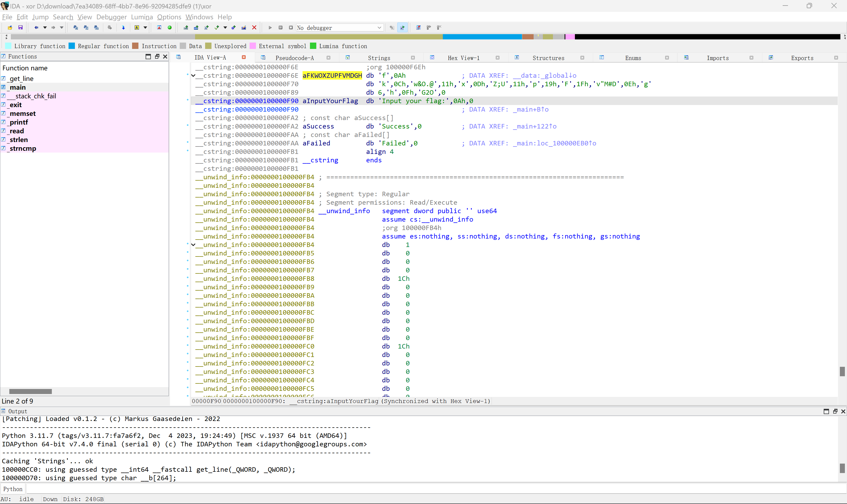Float the Functions panel with its restore icon
The width and height of the screenshot is (847, 504).
point(157,56)
